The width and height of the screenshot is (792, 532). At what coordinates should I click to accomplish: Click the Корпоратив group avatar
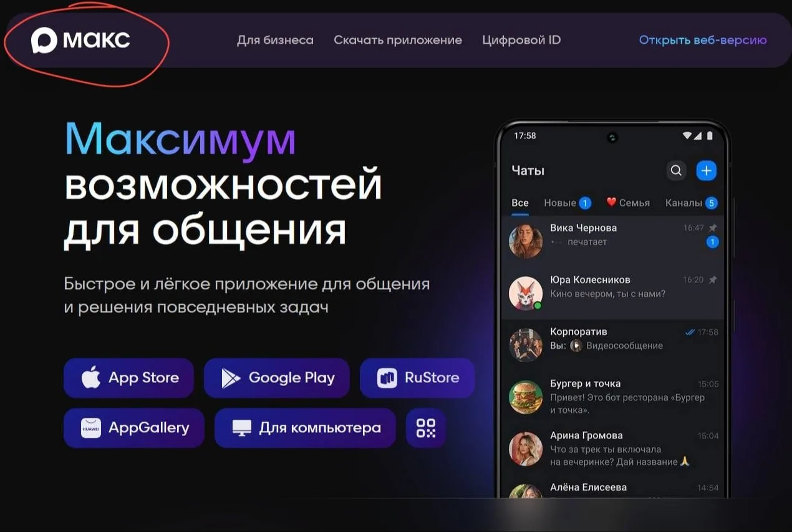[526, 345]
